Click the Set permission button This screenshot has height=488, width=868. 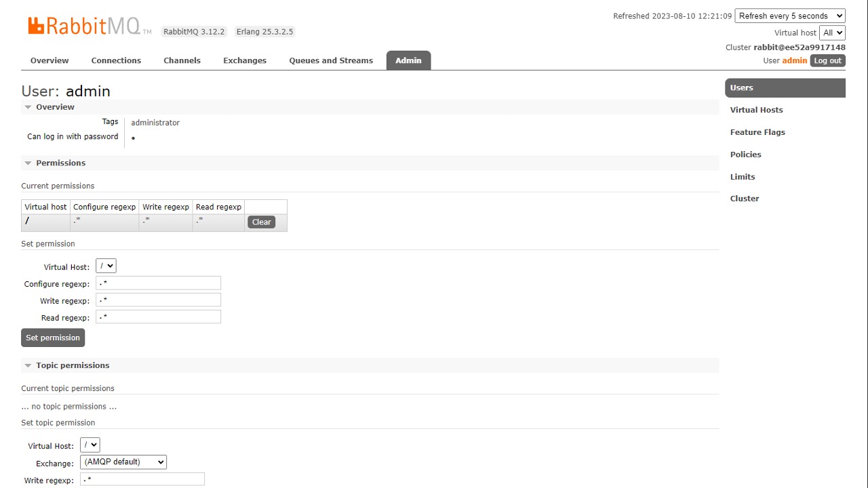[x=53, y=338]
